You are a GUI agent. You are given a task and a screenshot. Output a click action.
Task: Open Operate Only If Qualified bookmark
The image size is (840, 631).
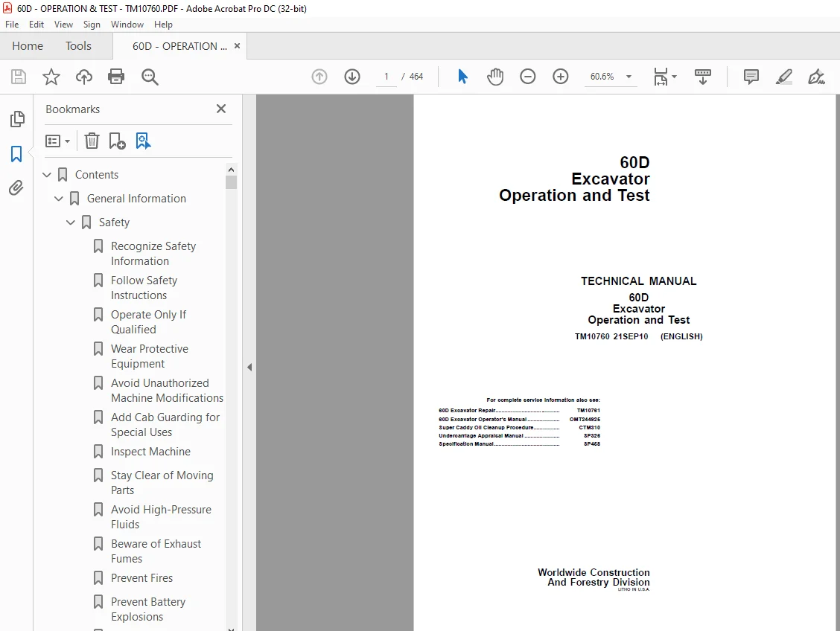148,321
